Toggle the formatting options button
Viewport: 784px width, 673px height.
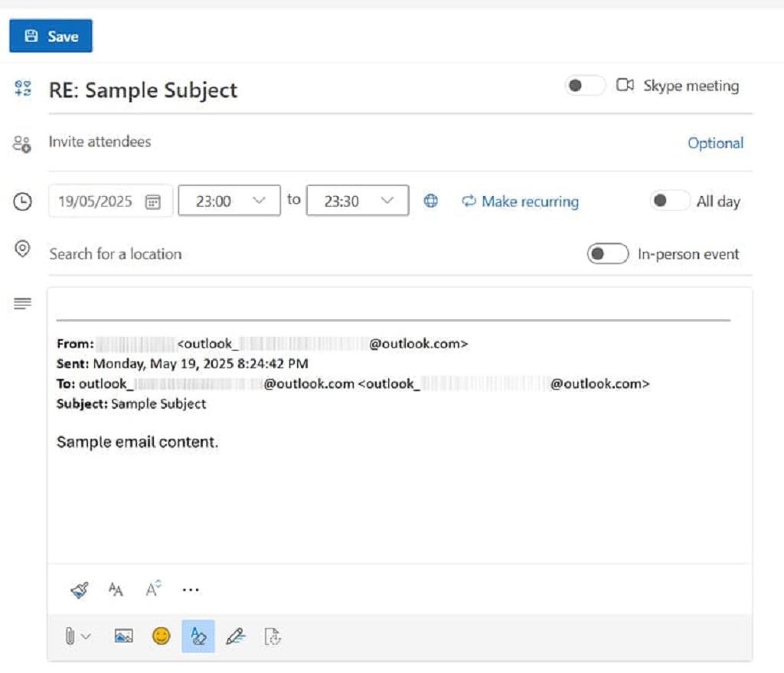pyautogui.click(x=198, y=636)
